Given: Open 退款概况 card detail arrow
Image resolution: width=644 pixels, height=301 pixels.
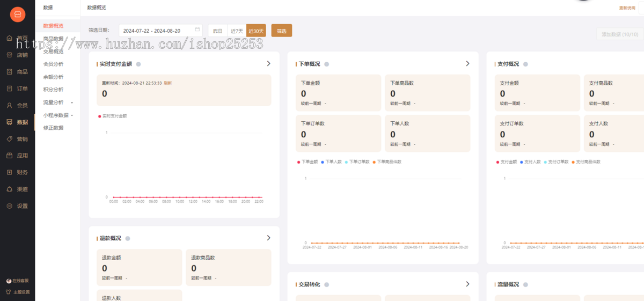Looking at the screenshot, I should point(269,238).
